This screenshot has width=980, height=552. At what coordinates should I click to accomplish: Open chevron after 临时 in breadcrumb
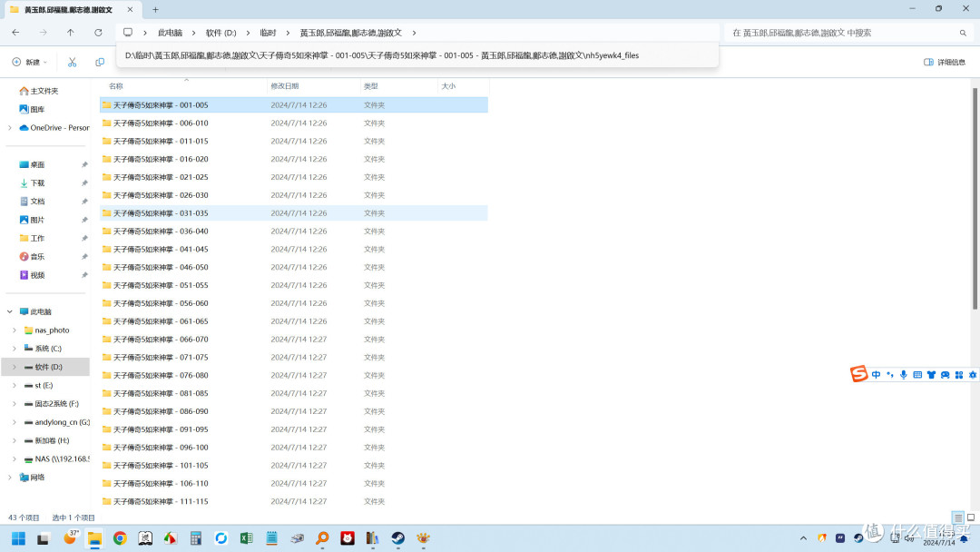click(288, 33)
